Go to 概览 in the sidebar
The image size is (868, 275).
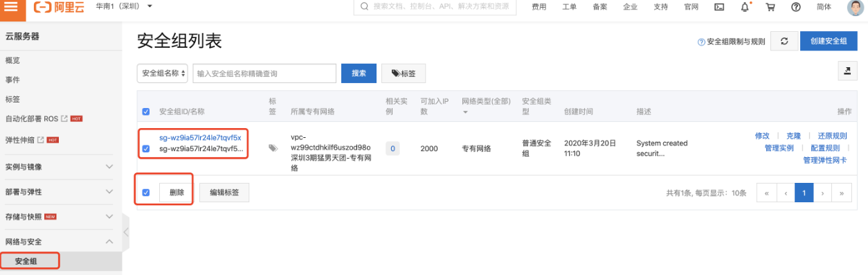(x=12, y=61)
